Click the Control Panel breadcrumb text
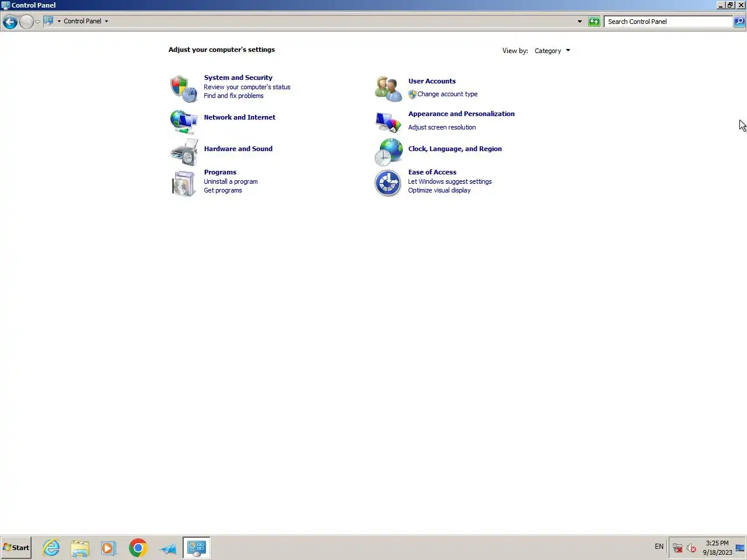The width and height of the screenshot is (747, 560). click(x=82, y=21)
